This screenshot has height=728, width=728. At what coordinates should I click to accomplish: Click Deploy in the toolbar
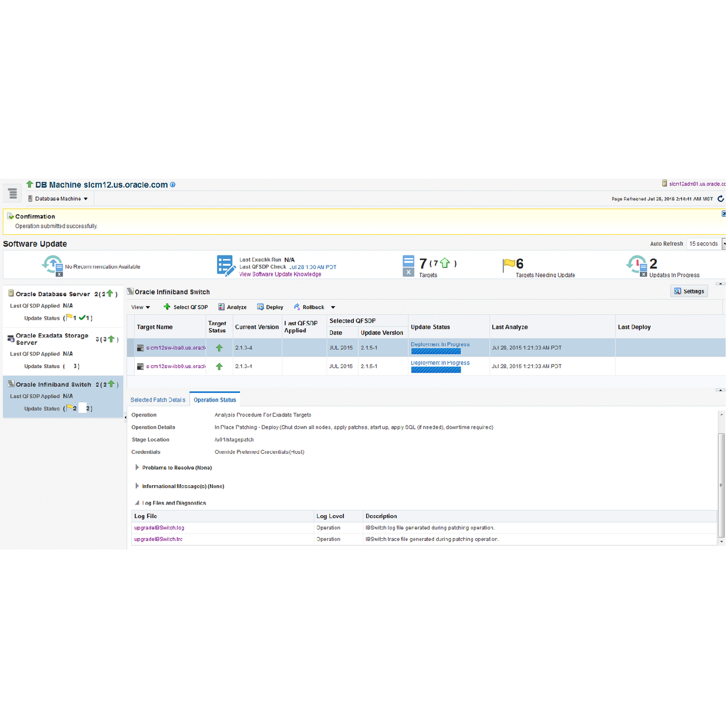(270, 307)
